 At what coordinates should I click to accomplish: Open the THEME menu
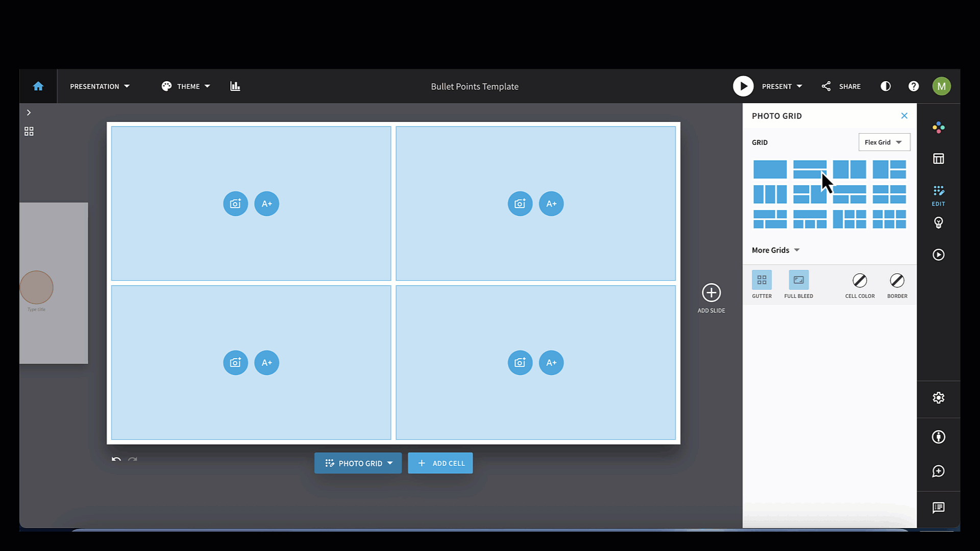(186, 86)
